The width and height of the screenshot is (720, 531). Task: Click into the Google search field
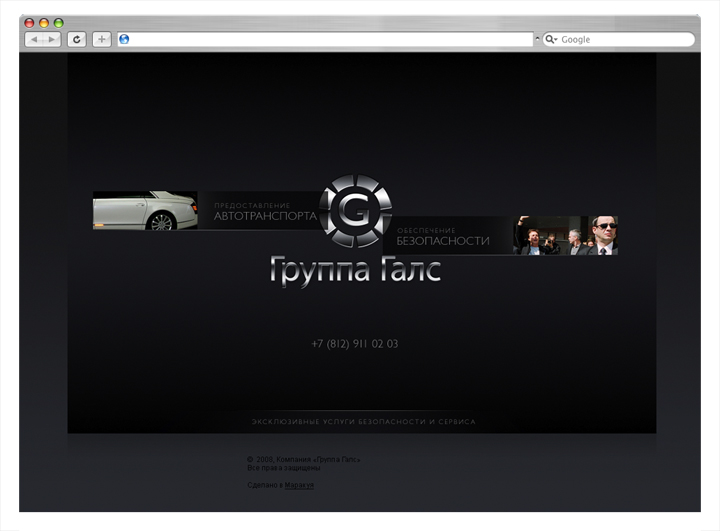point(619,40)
